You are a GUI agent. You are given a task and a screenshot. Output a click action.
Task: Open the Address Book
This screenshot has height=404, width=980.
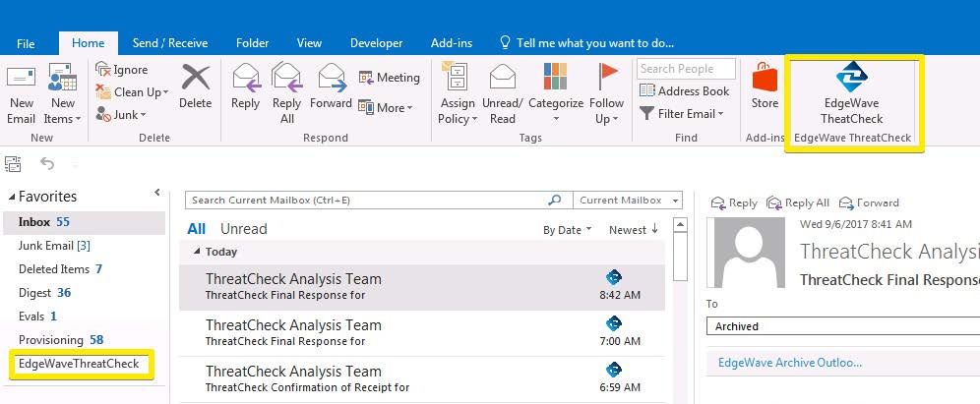point(685,91)
